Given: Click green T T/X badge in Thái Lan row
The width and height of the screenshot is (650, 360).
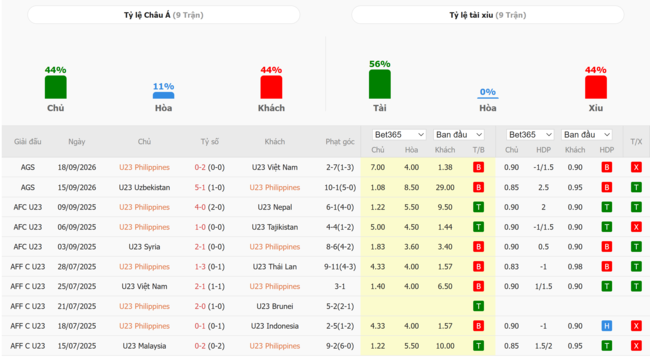Looking at the screenshot, I should 636,266.
